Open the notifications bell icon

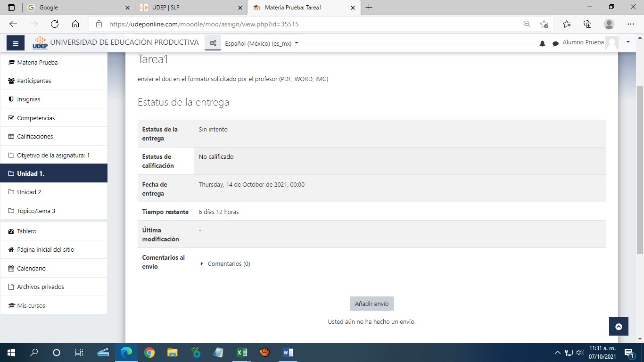click(542, 43)
